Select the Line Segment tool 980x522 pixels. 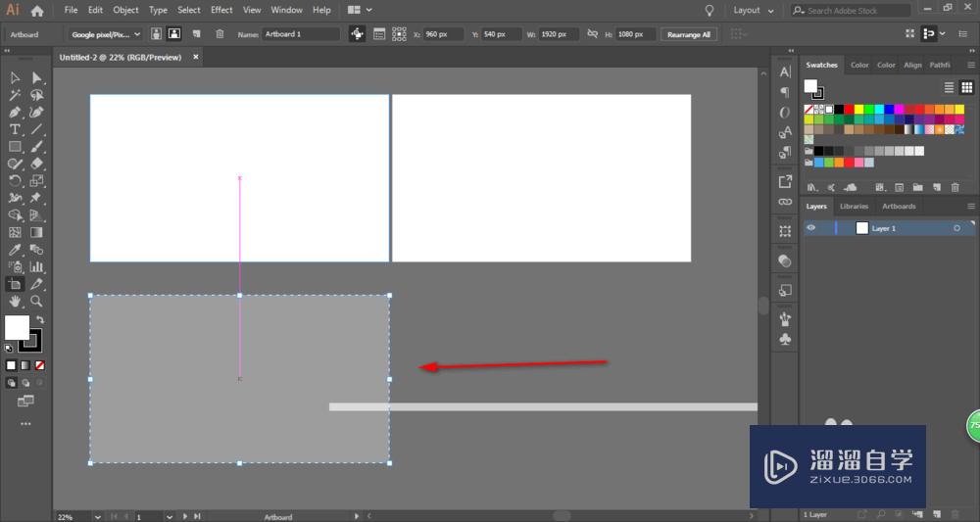click(x=37, y=129)
